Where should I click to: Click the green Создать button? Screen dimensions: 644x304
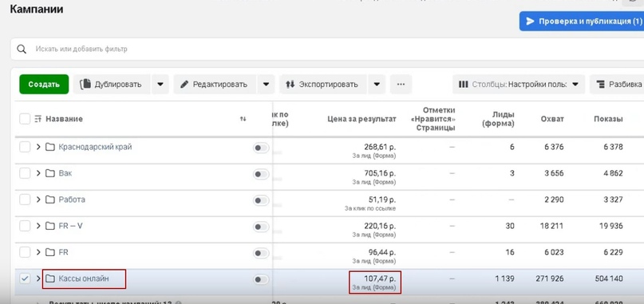click(44, 85)
